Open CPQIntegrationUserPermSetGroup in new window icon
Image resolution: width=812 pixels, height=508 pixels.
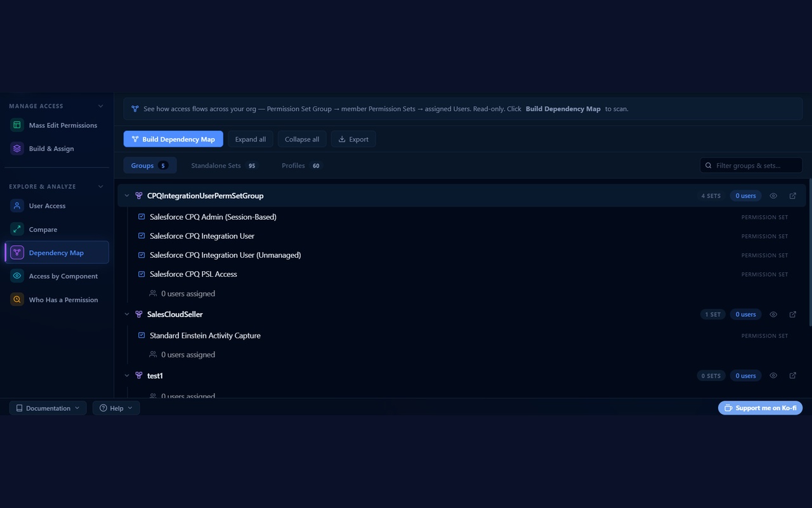point(793,196)
